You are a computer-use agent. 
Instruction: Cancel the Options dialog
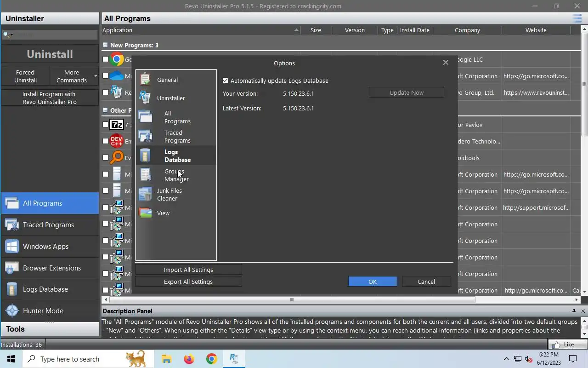pyautogui.click(x=426, y=282)
